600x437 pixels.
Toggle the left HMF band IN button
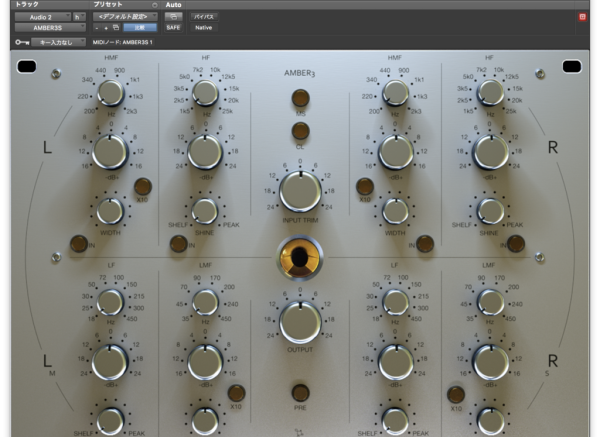pos(79,244)
